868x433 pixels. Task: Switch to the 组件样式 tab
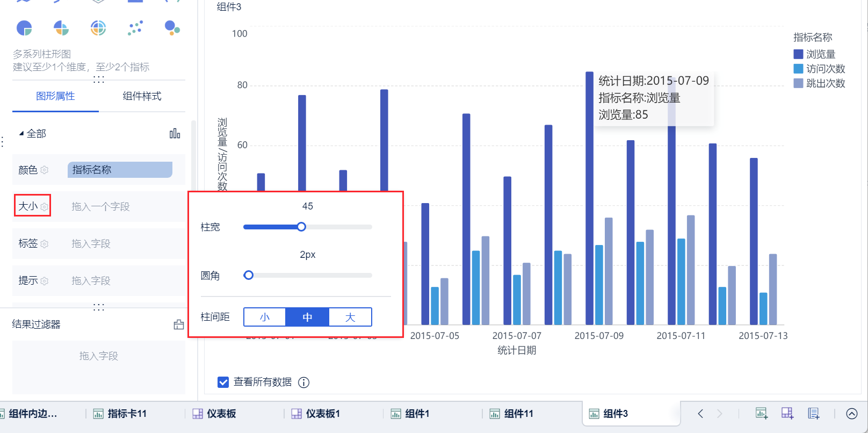[142, 96]
